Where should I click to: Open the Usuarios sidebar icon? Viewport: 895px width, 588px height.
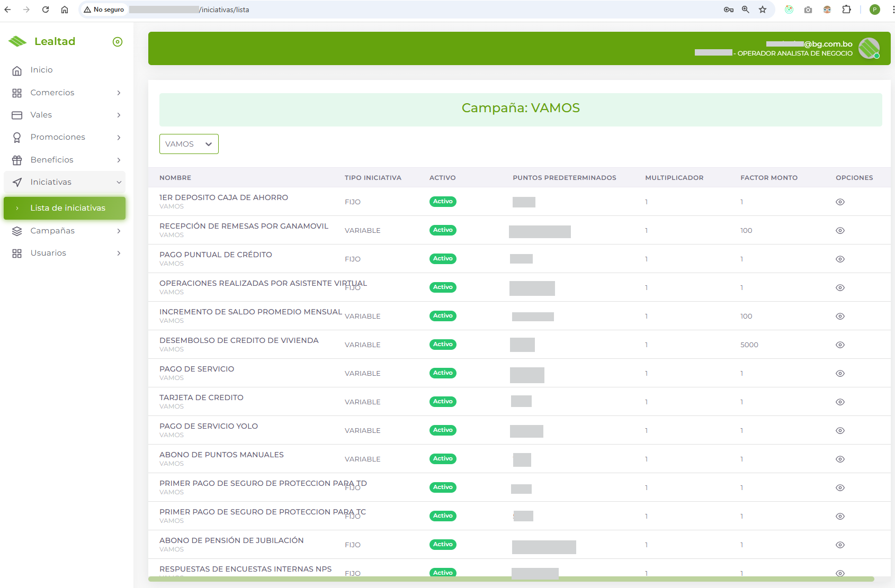pyautogui.click(x=16, y=253)
